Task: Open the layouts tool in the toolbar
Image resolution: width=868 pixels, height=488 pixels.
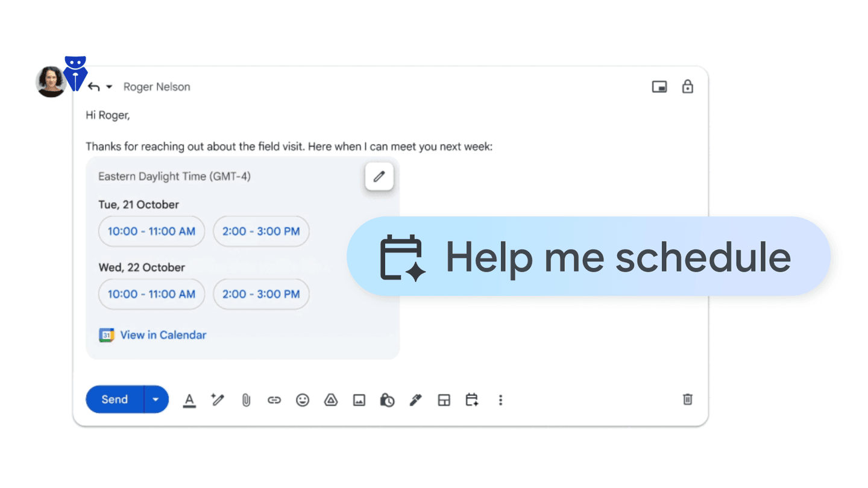Action: click(444, 399)
